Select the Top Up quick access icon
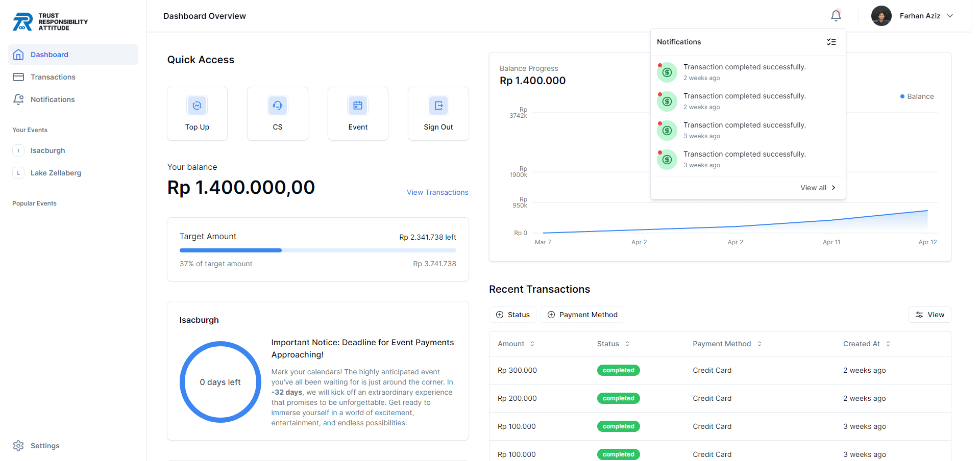980x461 pixels. pyautogui.click(x=197, y=106)
